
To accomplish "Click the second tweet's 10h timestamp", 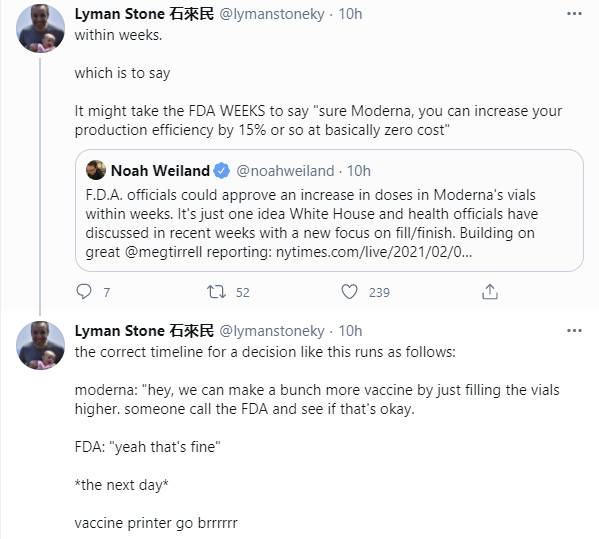I will click(350, 331).
